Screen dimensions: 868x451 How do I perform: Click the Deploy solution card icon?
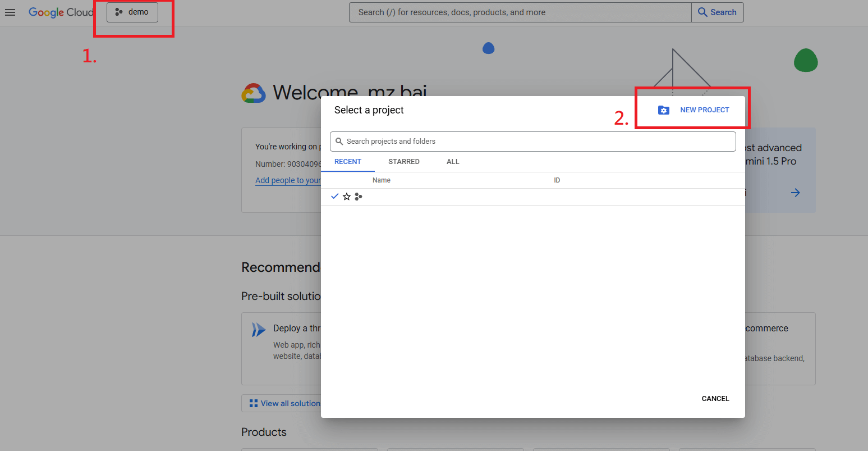point(258,330)
